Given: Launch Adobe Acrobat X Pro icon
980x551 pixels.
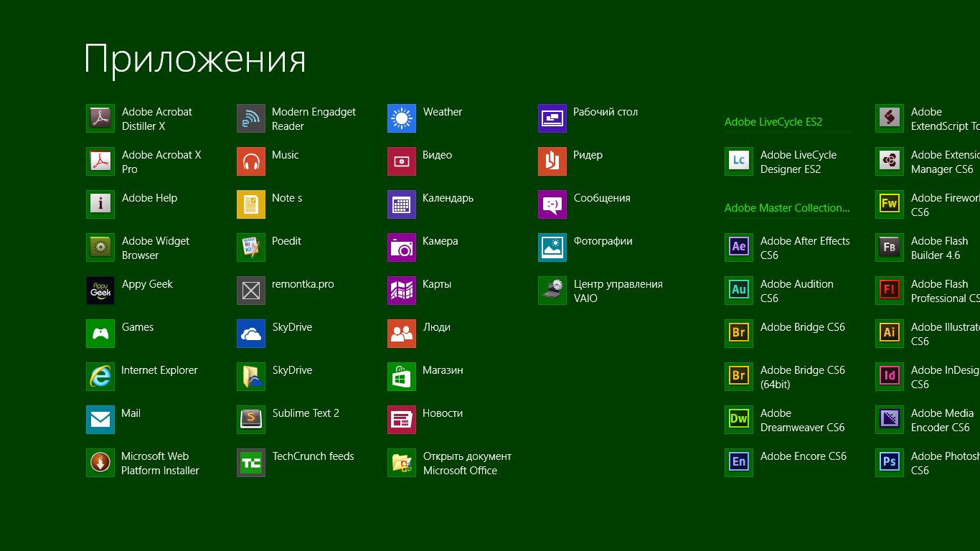Looking at the screenshot, I should point(100,161).
